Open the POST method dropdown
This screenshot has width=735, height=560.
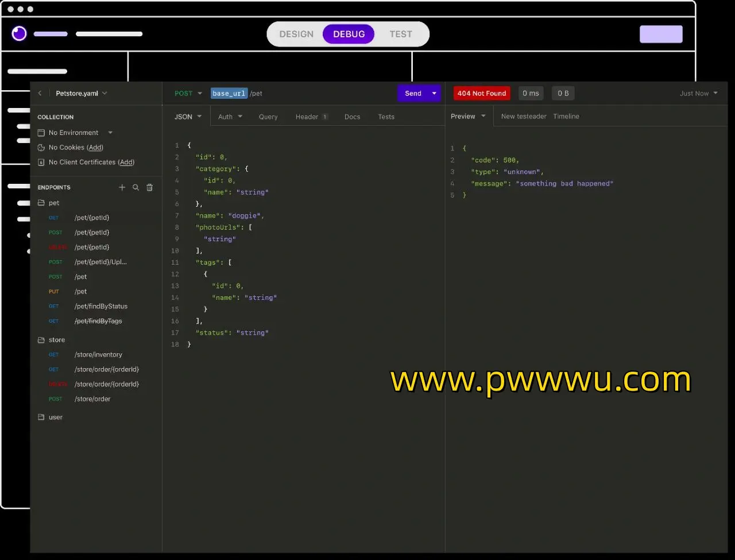click(188, 94)
